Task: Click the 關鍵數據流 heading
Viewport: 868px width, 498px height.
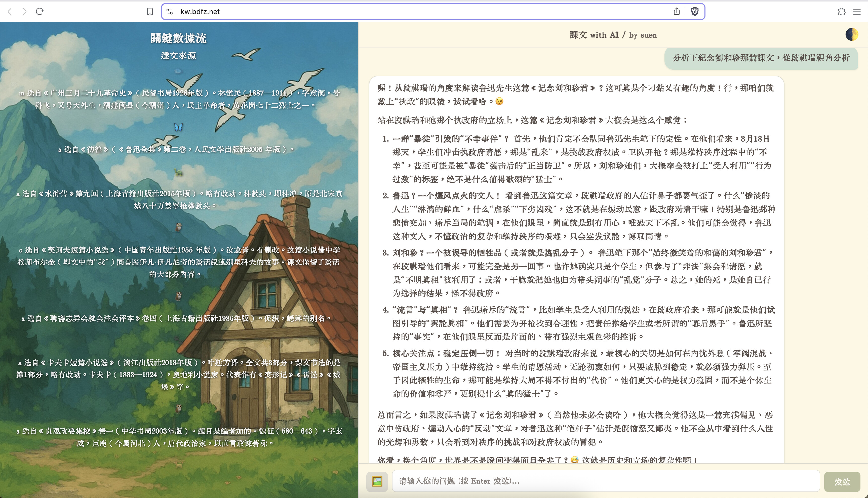Action: [x=178, y=38]
